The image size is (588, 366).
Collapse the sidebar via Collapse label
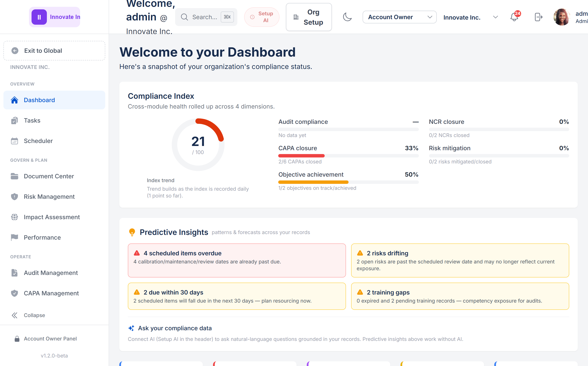point(34,315)
